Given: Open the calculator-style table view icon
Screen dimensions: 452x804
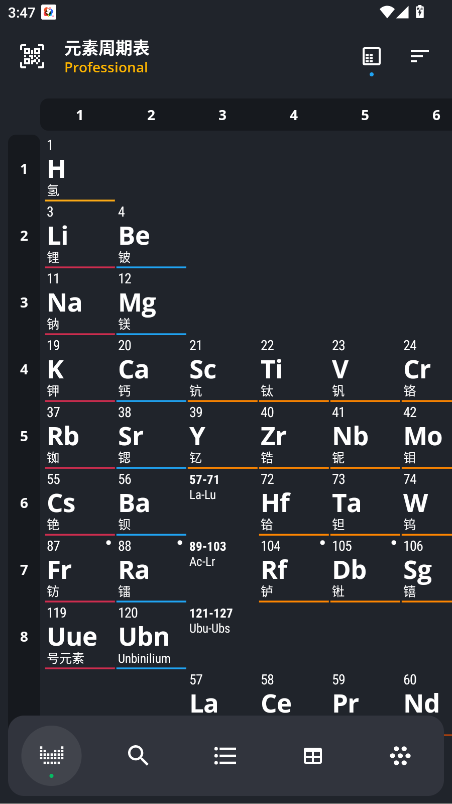Looking at the screenshot, I should pyautogui.click(x=372, y=56).
